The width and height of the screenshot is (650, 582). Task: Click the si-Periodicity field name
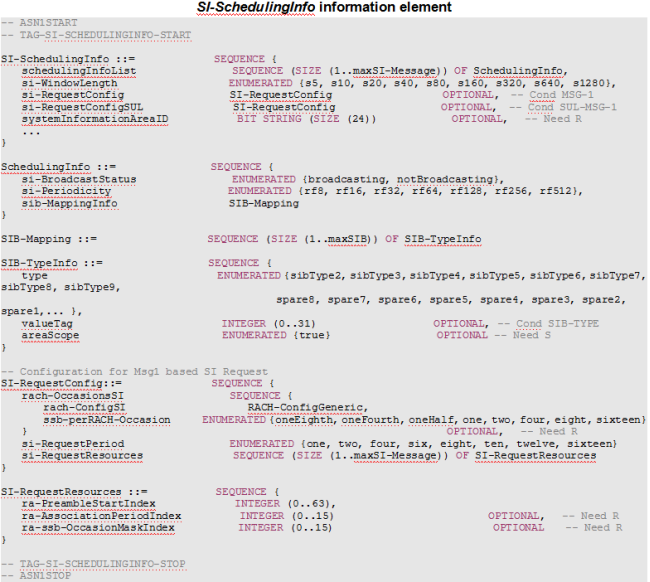tap(66, 191)
